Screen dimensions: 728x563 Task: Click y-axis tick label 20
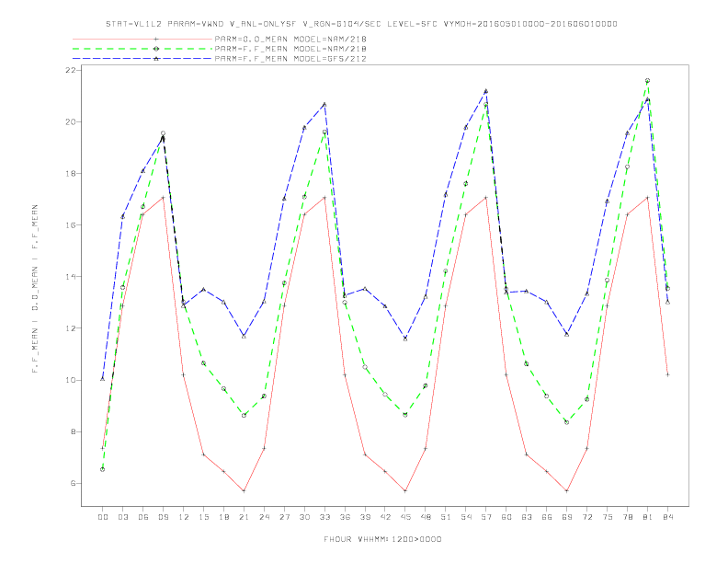71,121
